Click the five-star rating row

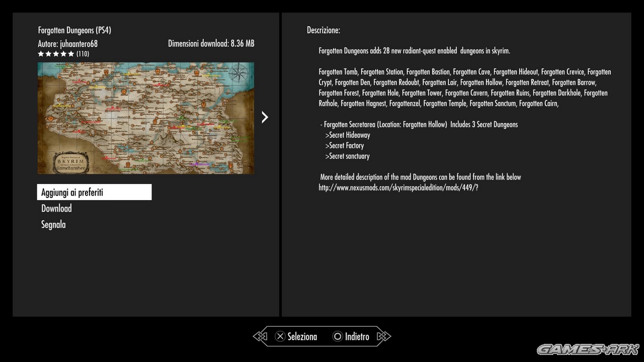(56, 54)
